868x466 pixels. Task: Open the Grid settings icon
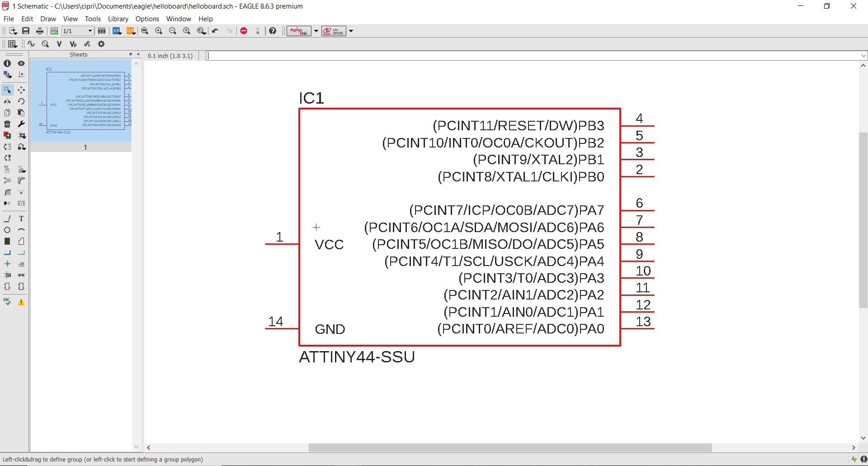point(12,44)
